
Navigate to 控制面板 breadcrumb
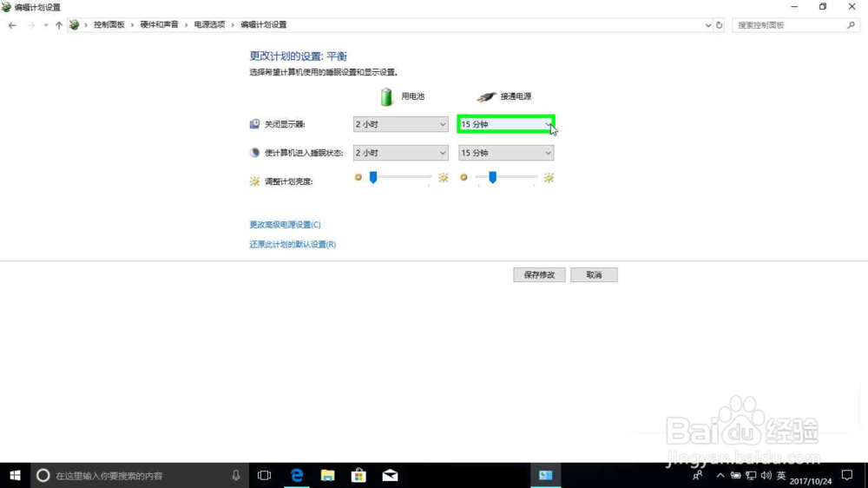coord(109,25)
